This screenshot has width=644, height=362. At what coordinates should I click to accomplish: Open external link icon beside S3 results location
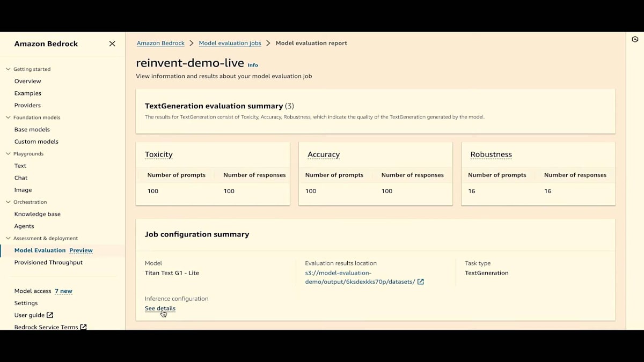click(x=421, y=282)
